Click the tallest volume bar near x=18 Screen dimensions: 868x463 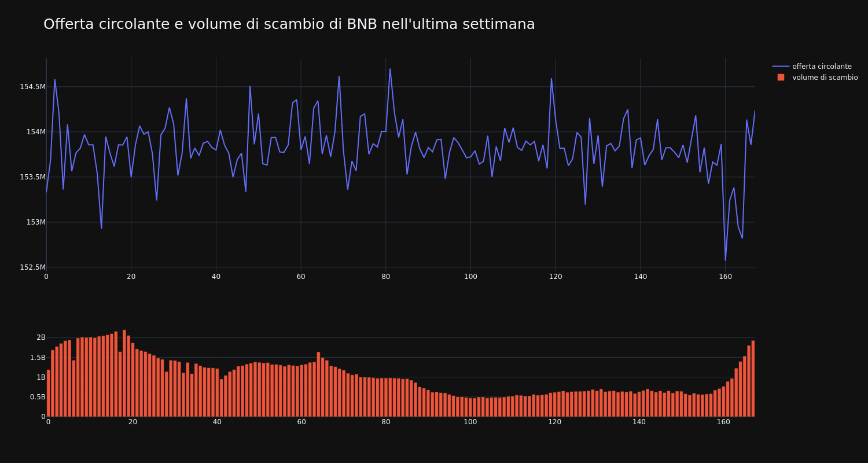[x=124, y=373]
